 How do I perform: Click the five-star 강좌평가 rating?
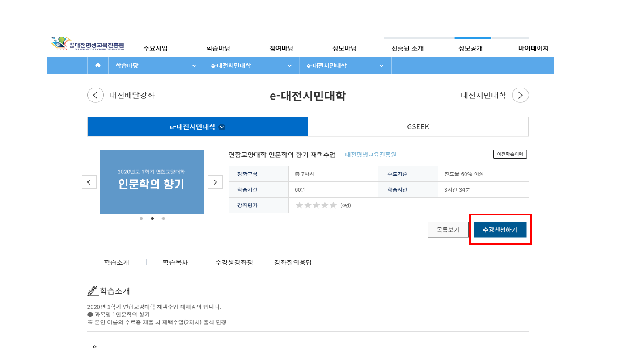tap(316, 205)
